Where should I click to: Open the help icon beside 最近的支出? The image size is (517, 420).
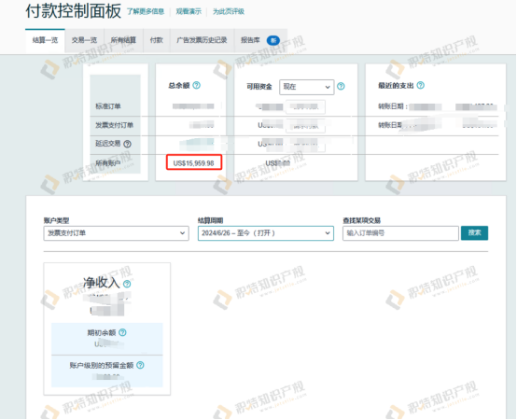[420, 85]
